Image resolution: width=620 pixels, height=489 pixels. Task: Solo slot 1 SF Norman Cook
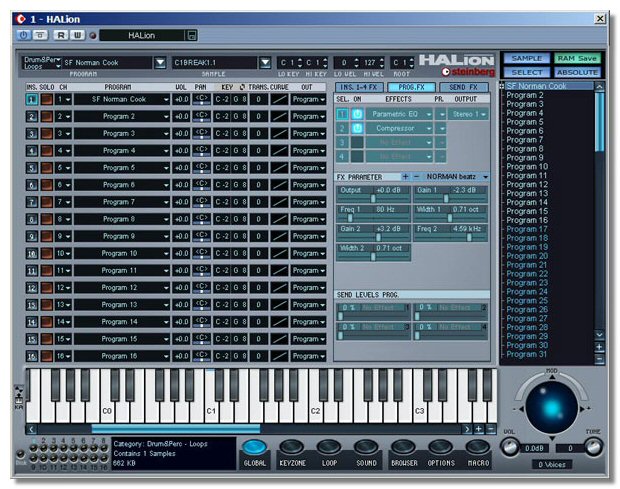[x=46, y=99]
